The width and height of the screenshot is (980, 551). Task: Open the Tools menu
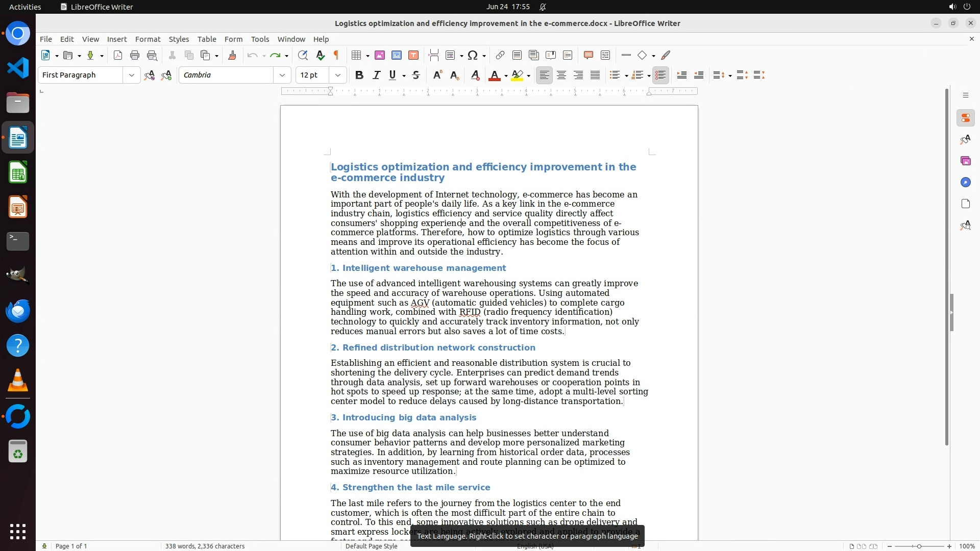tap(260, 39)
